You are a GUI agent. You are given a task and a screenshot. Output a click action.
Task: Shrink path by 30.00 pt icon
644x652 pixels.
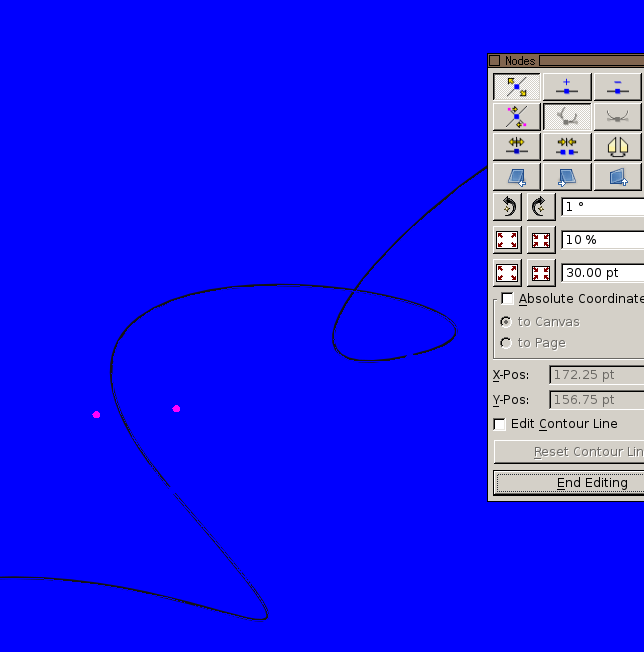coord(540,273)
